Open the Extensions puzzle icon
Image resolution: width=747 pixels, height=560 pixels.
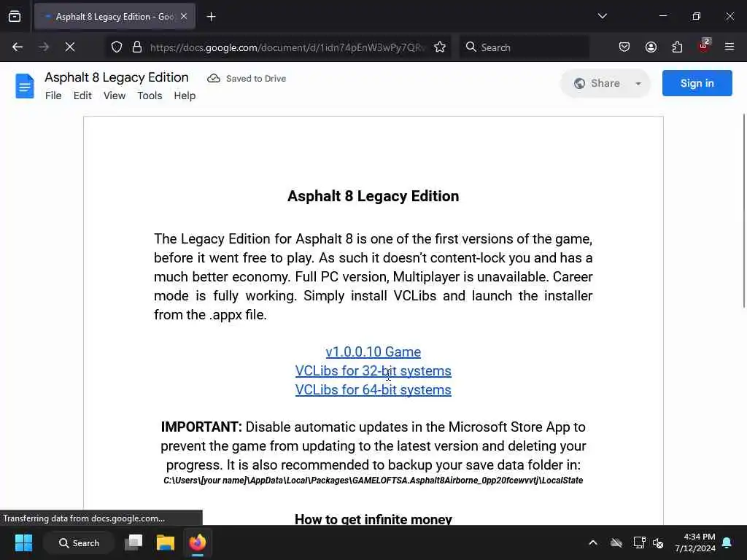point(677,47)
